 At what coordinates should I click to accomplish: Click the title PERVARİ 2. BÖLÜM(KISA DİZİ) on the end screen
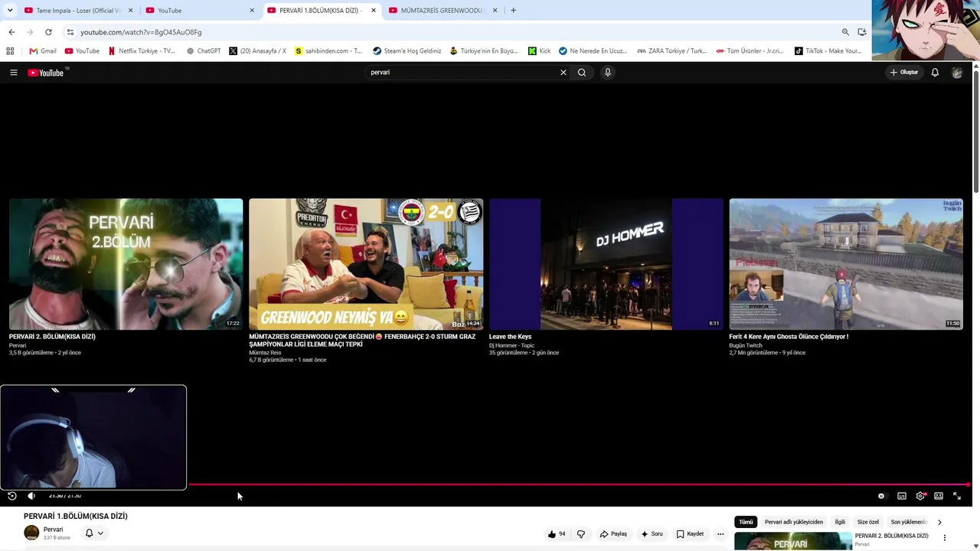pyautogui.click(x=52, y=337)
